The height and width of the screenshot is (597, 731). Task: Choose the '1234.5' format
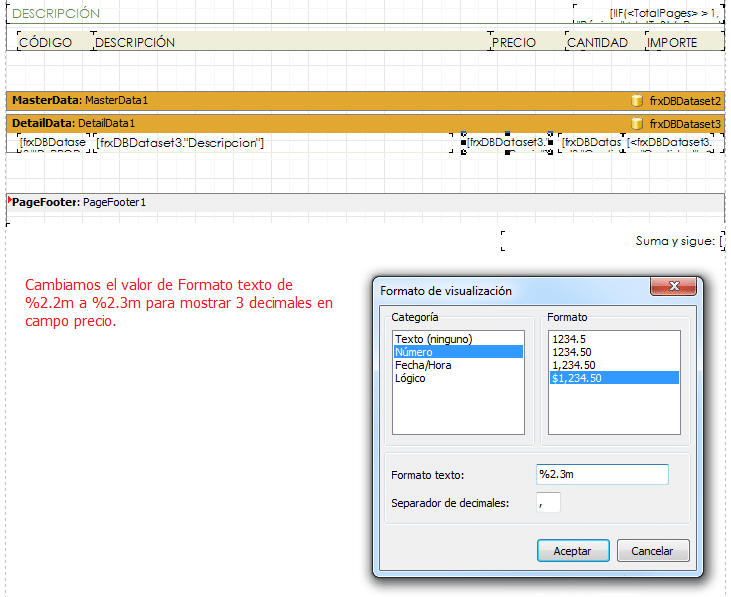point(614,339)
